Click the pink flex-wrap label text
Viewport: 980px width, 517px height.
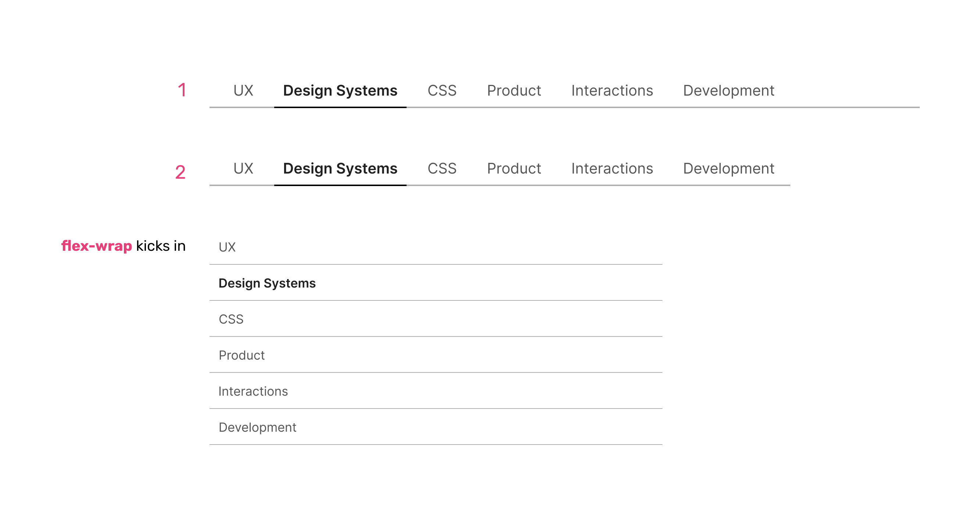click(x=96, y=246)
